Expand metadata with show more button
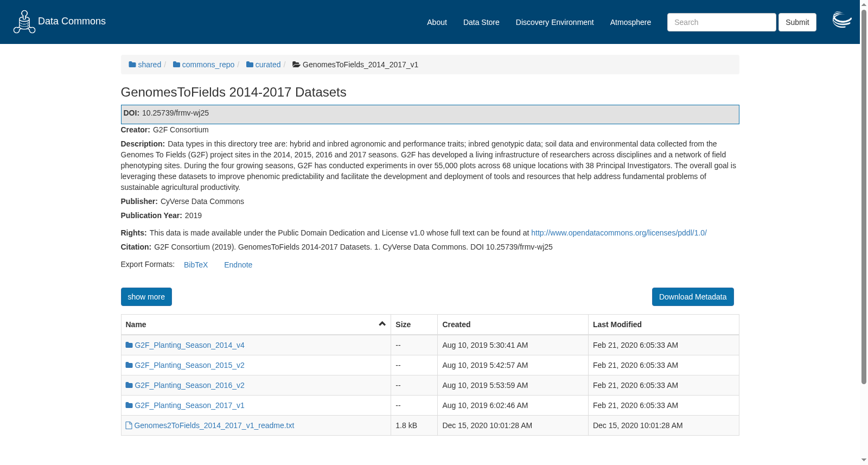 tap(146, 297)
